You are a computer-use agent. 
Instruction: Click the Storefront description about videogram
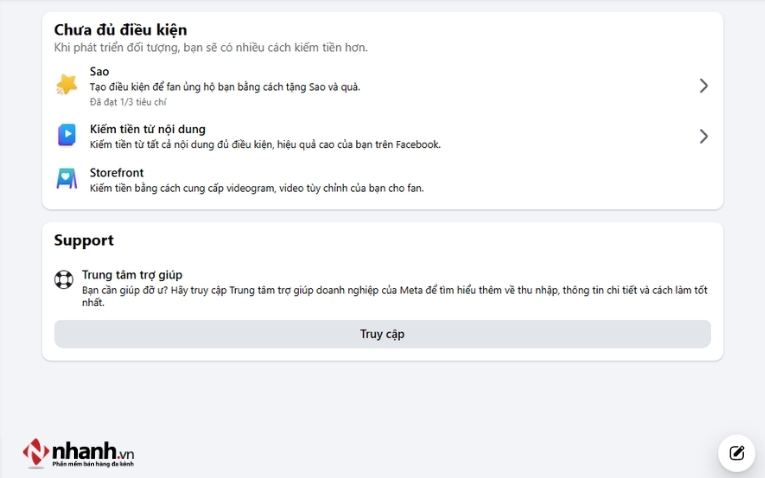(256, 188)
